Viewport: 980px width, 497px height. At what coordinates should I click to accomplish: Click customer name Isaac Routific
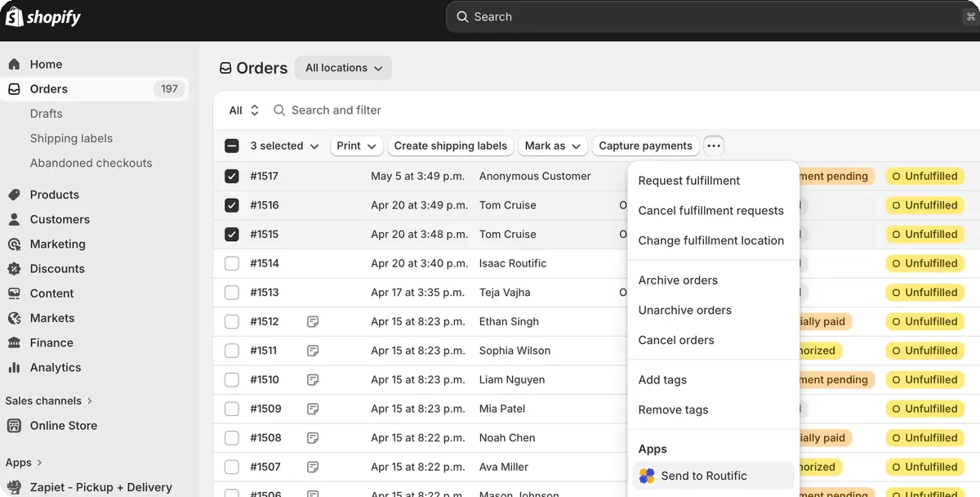(x=513, y=263)
